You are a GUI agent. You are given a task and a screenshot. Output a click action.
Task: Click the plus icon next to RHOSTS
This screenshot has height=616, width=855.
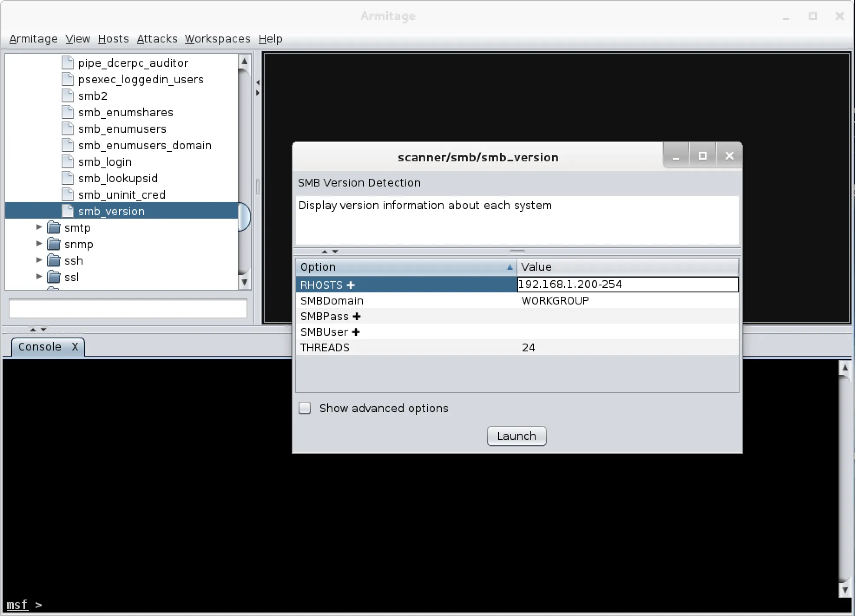(x=351, y=285)
